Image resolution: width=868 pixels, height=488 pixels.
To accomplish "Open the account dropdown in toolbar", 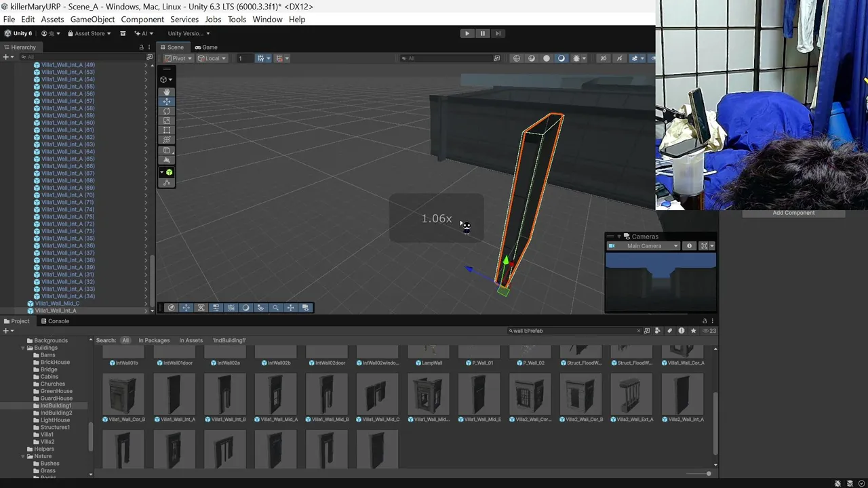I will click(x=51, y=33).
